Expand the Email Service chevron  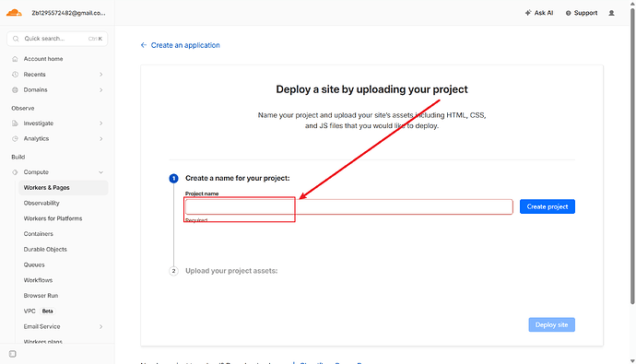(x=101, y=326)
